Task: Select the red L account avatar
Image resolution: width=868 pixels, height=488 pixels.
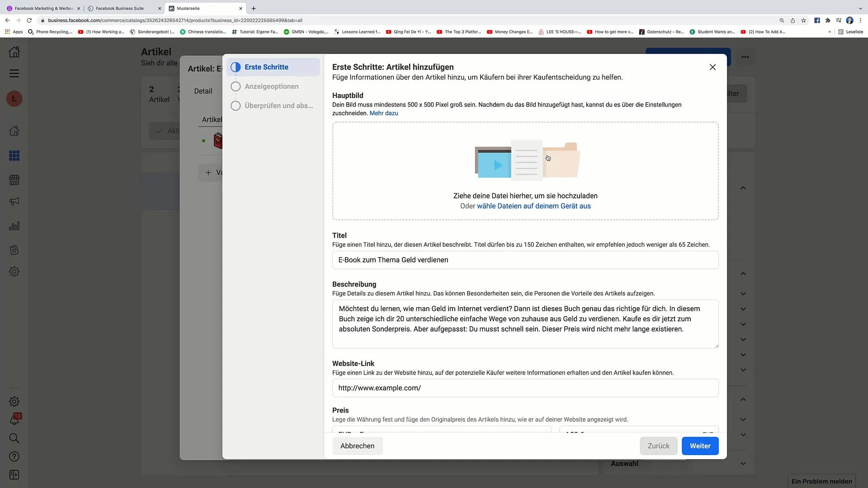Action: pyautogui.click(x=14, y=99)
